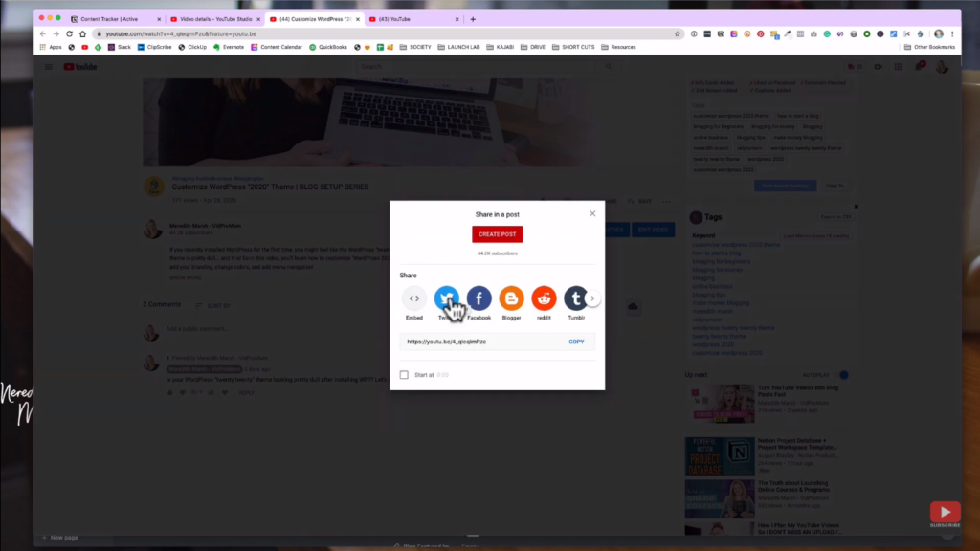Click the SUBSCRIBE watermark play icon
This screenshot has height=551, width=980.
point(945,513)
